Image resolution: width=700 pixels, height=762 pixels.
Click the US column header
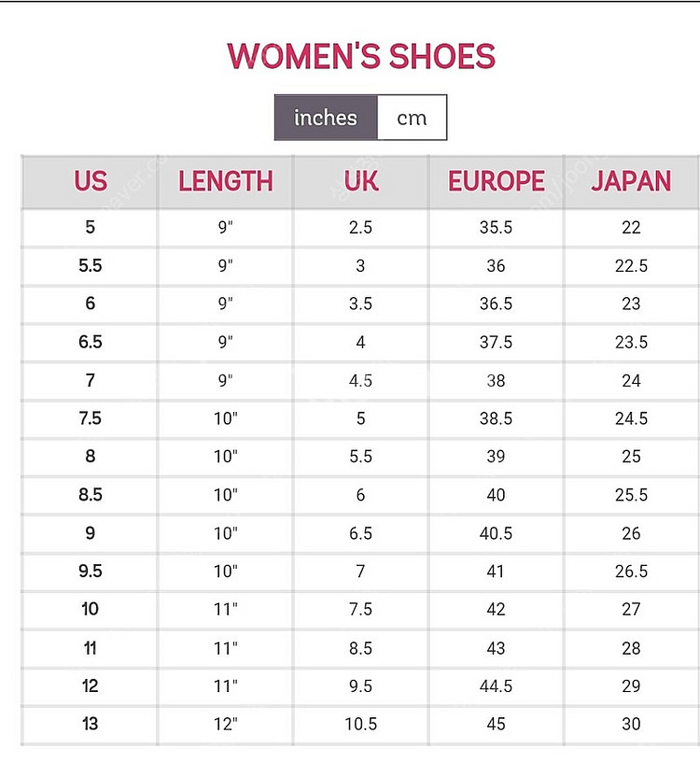pyautogui.click(x=90, y=181)
